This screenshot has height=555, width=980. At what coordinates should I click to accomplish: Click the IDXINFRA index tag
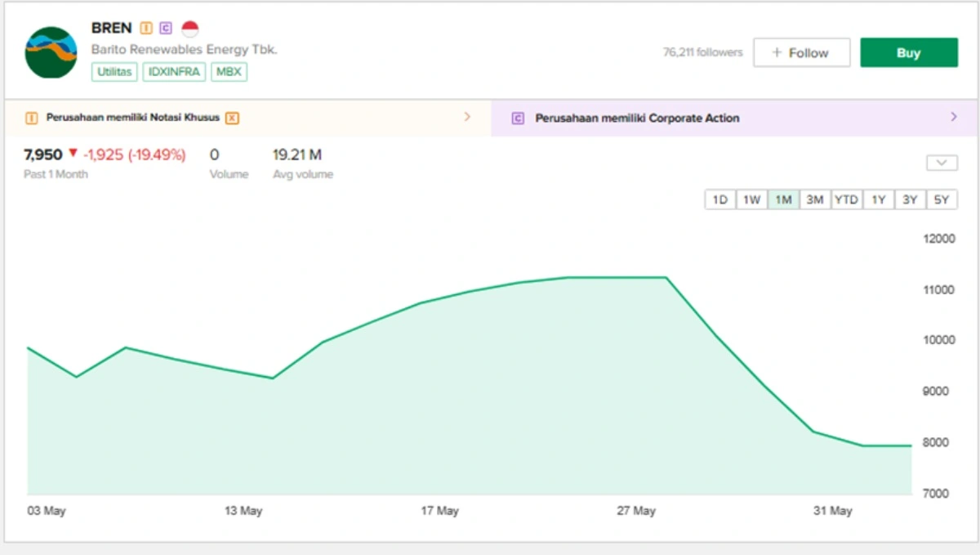(174, 72)
